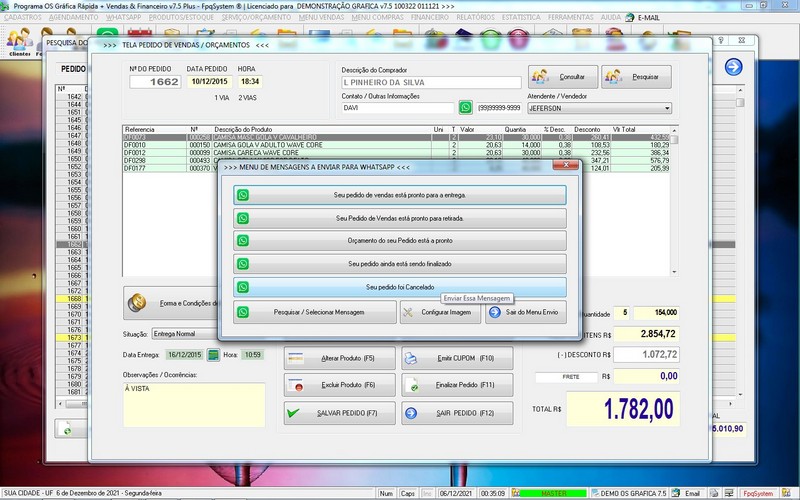This screenshot has width=800, height=500.
Task: Click the product grid scrollbar down arrow
Action: [674, 272]
